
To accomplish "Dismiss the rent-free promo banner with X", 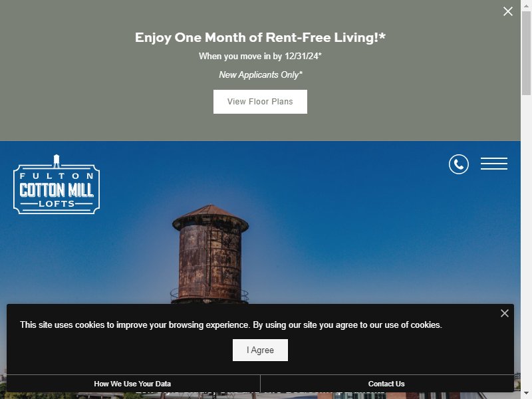I will point(507,11).
